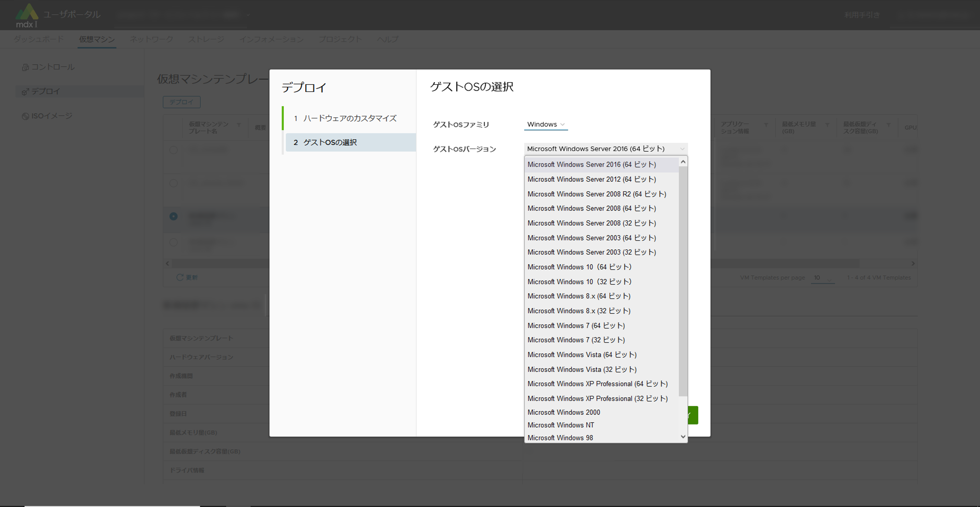This screenshot has height=507, width=980.
Task: Select Microsoft Windows XP Professional (64 ビット)
Action: click(x=601, y=384)
